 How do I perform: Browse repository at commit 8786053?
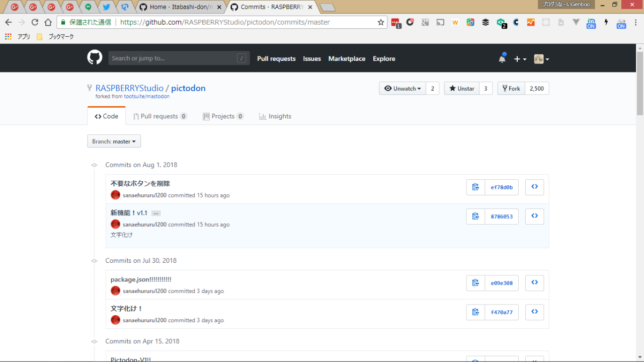(534, 216)
